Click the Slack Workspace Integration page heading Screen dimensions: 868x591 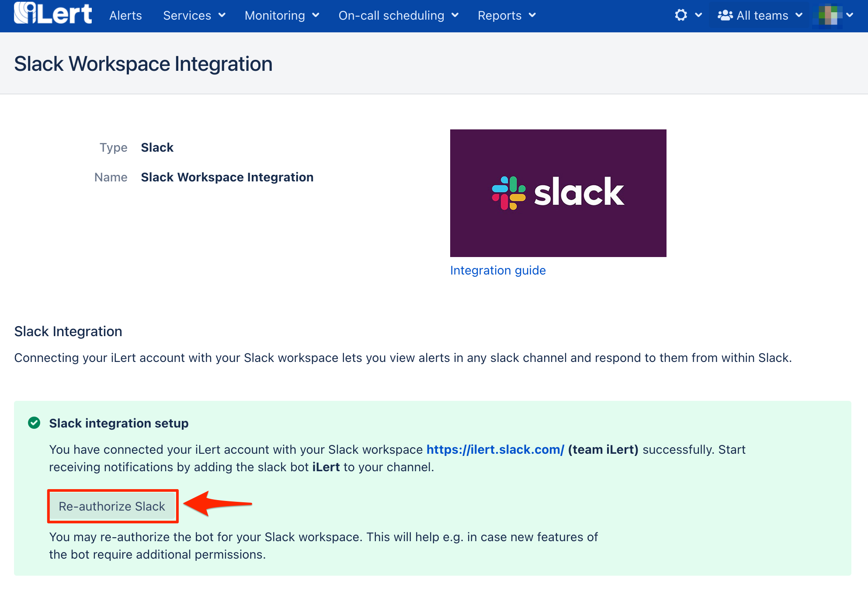tap(143, 64)
